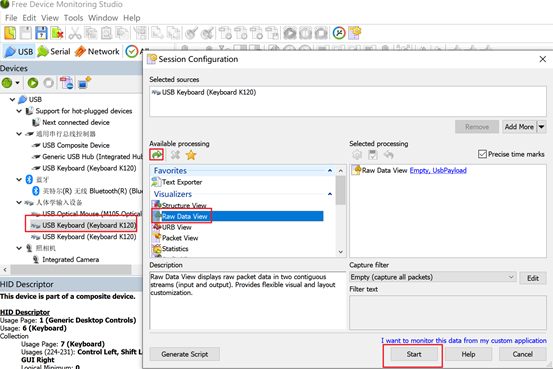Click the Devices tree horizontal scrollbar
Image resolution: width=553 pixels, height=369 pixels.
[71, 270]
